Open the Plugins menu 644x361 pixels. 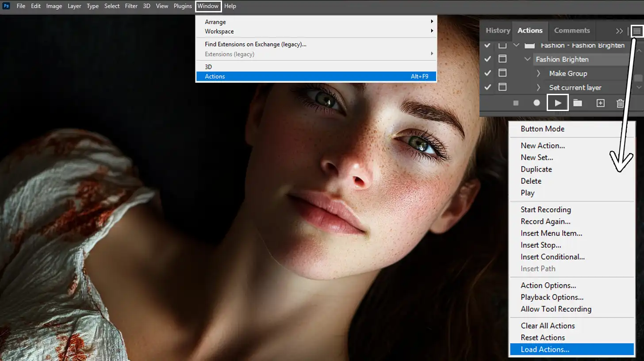183,6
